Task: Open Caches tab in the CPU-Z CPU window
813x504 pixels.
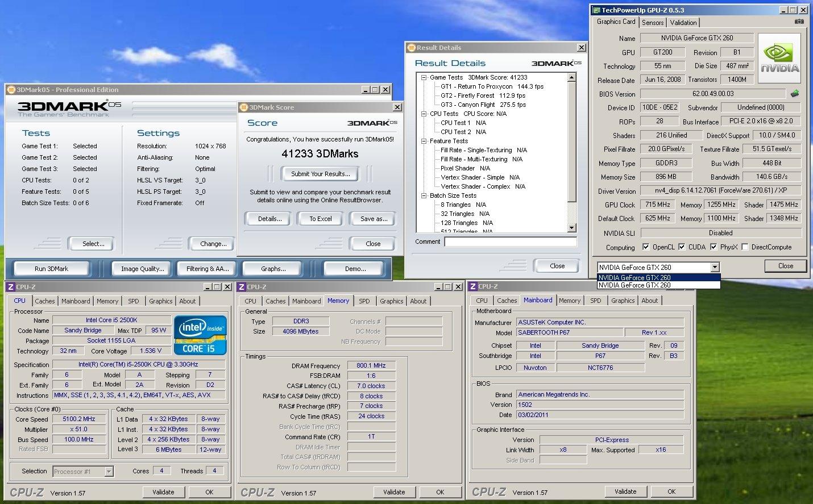Action: coord(45,301)
